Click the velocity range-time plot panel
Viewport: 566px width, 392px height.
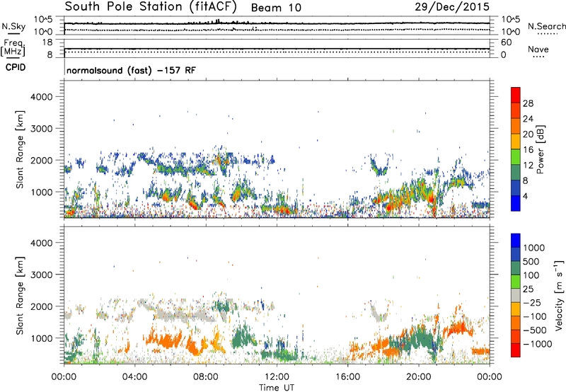[277, 295]
